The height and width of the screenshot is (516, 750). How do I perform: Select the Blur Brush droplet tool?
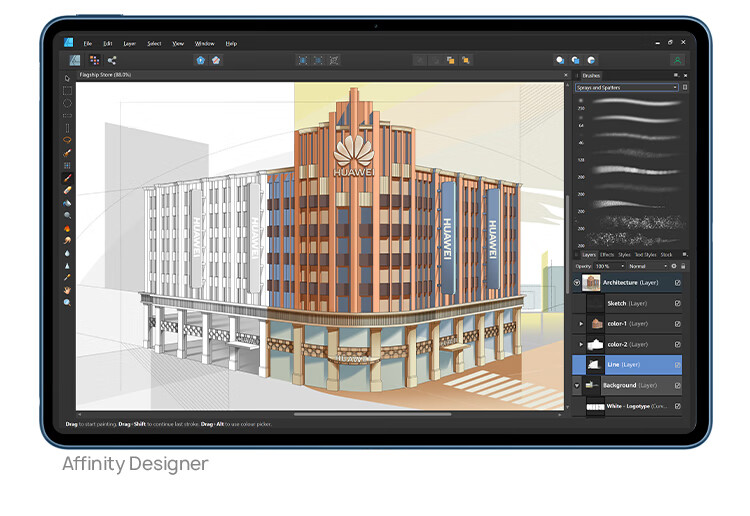[x=67, y=253]
